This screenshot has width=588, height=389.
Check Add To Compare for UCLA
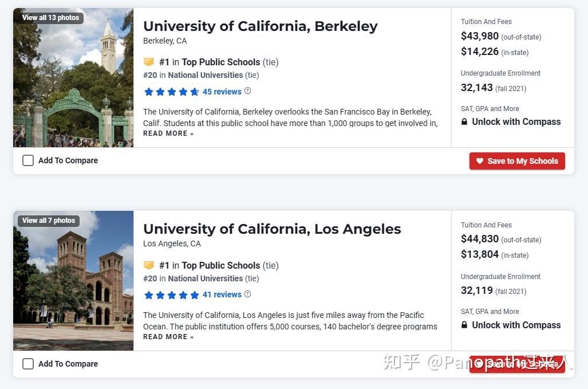point(28,364)
